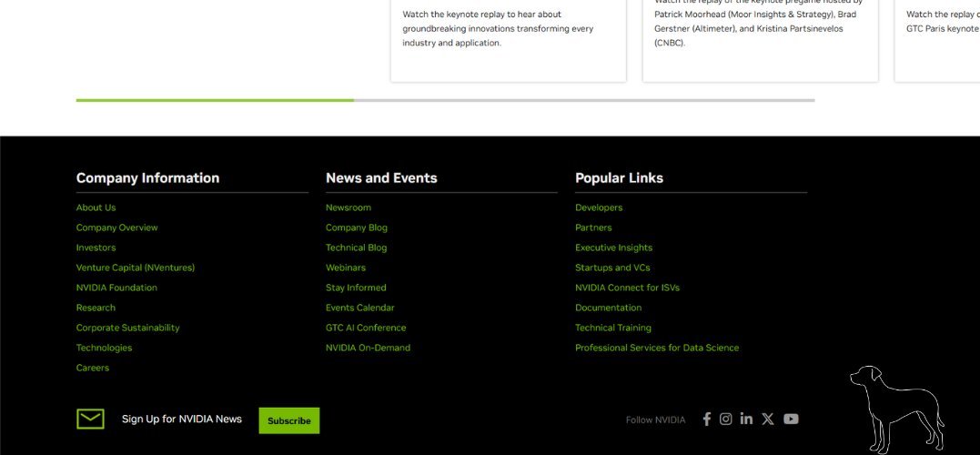Click the Company Information heading
This screenshot has height=455, width=980.
click(147, 178)
